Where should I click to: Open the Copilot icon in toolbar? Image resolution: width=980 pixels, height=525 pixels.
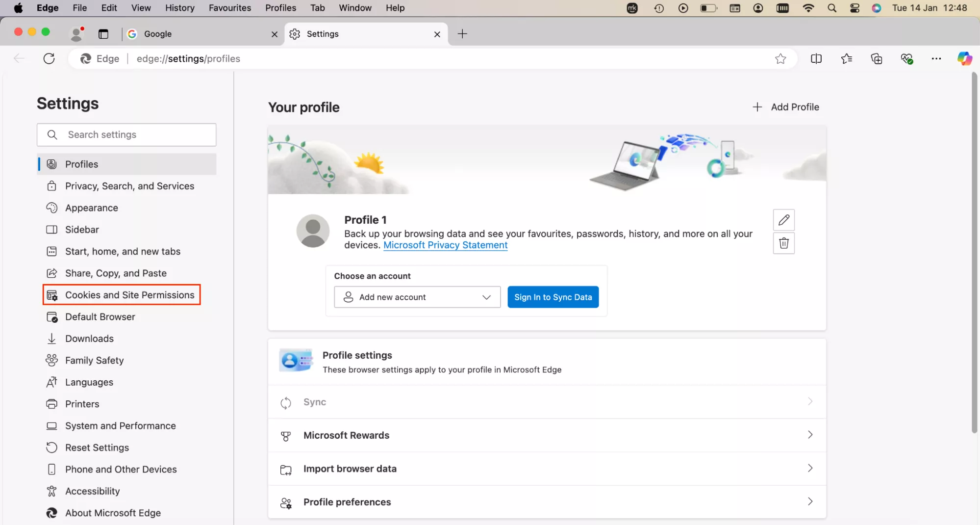pos(964,58)
